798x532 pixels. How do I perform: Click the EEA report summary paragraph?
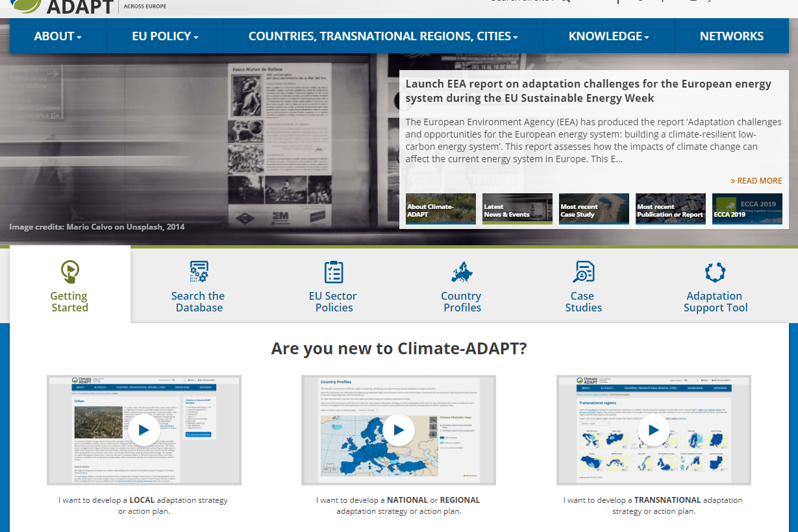coord(593,141)
